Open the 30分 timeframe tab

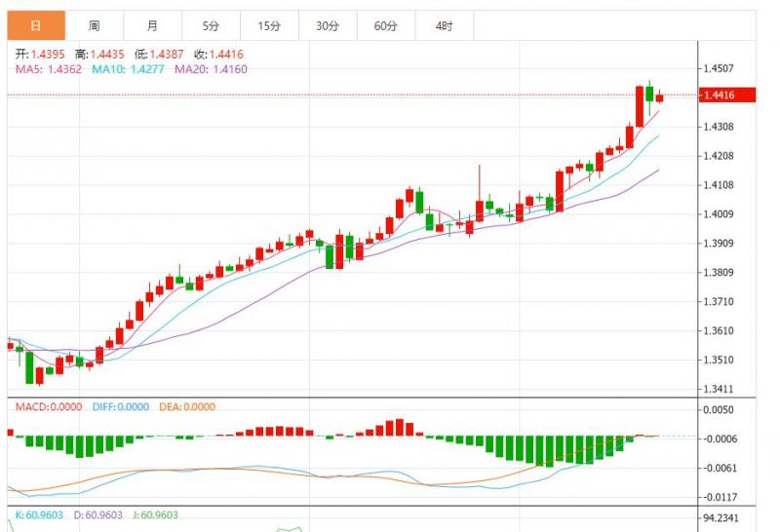328,25
